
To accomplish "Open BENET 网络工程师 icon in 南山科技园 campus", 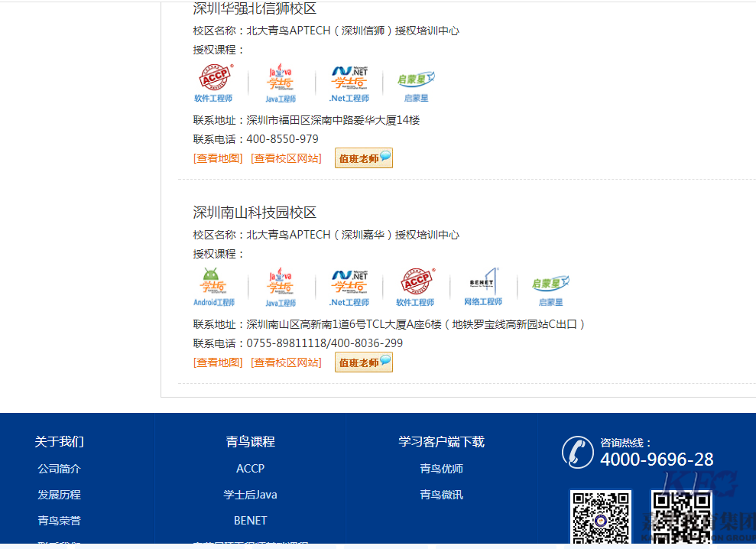I will pyautogui.click(x=483, y=287).
